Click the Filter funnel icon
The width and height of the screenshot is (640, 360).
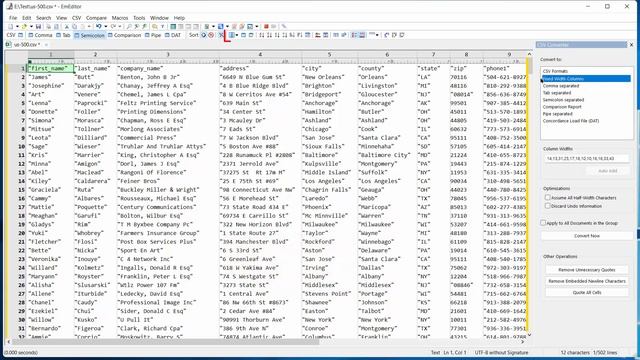(x=162, y=27)
